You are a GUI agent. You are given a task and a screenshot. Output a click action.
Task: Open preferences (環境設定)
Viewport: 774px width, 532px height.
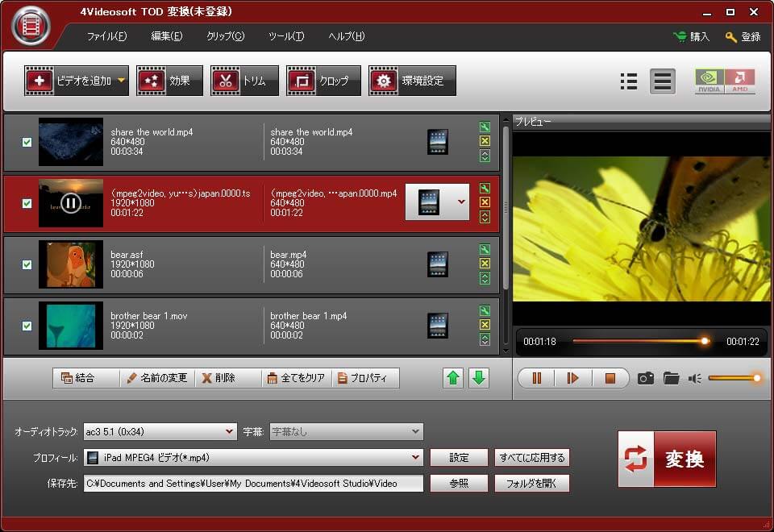pyautogui.click(x=412, y=81)
